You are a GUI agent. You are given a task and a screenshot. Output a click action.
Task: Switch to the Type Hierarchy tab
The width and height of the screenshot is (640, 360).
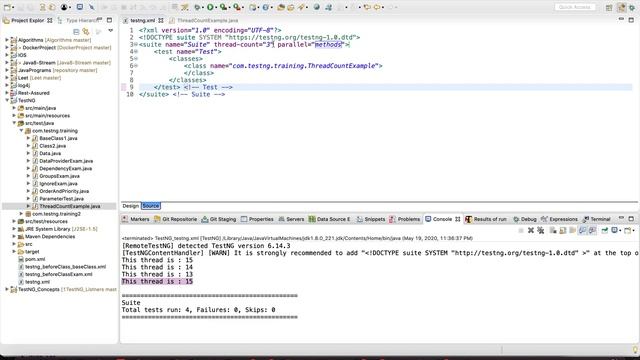(77, 20)
